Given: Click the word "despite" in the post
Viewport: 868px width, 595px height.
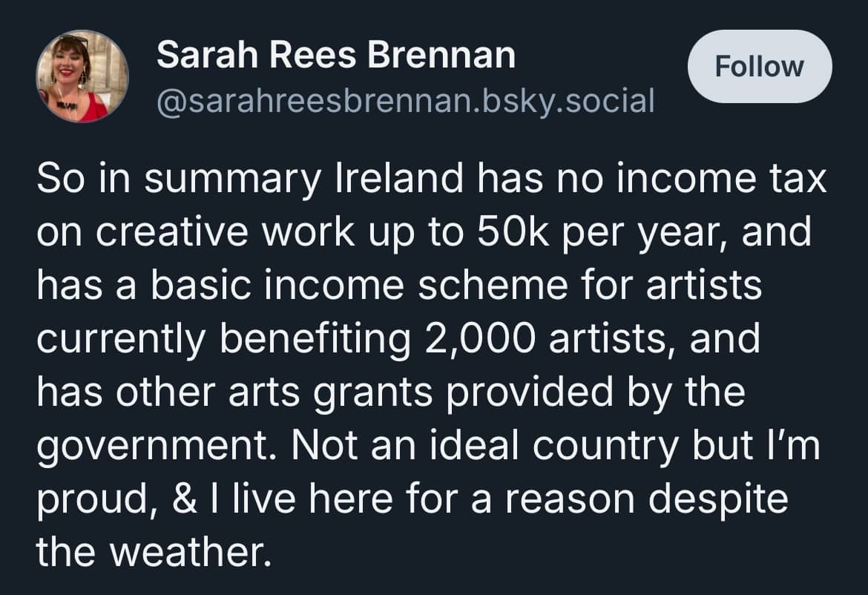Looking at the screenshot, I should (x=719, y=498).
